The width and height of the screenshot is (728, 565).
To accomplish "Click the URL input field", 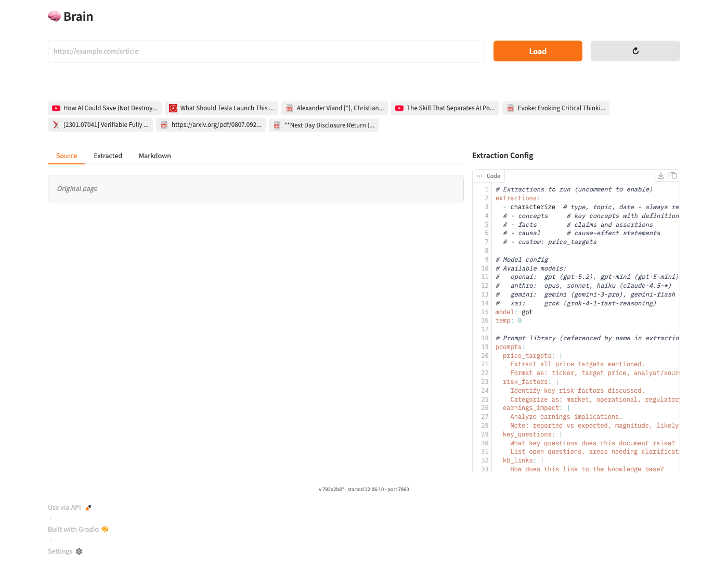I will click(x=266, y=52).
